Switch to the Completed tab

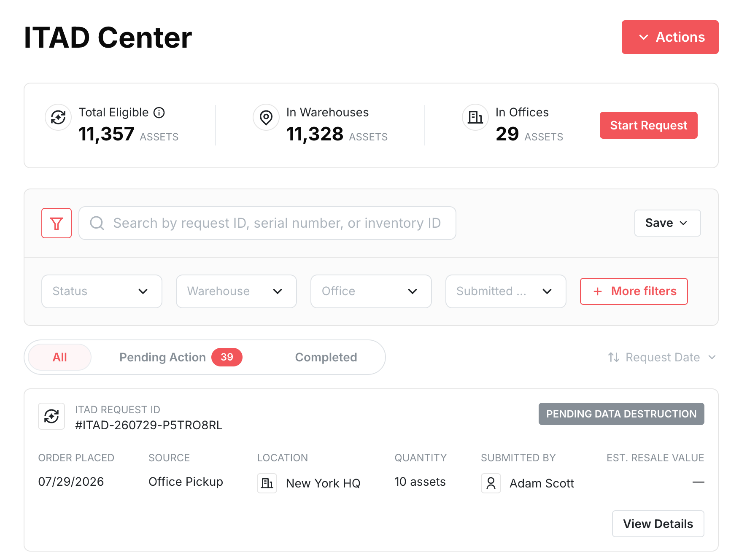tap(326, 357)
